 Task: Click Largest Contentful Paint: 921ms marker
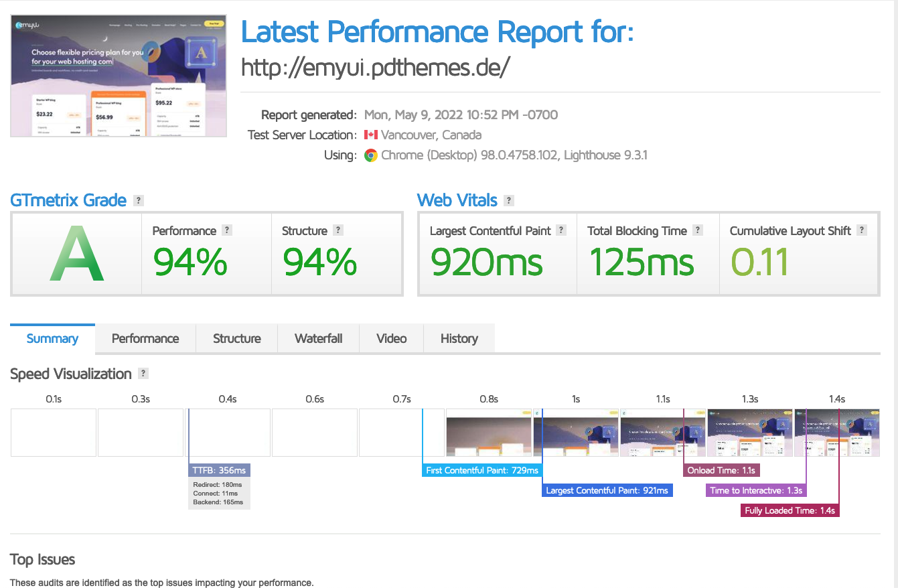click(x=607, y=490)
